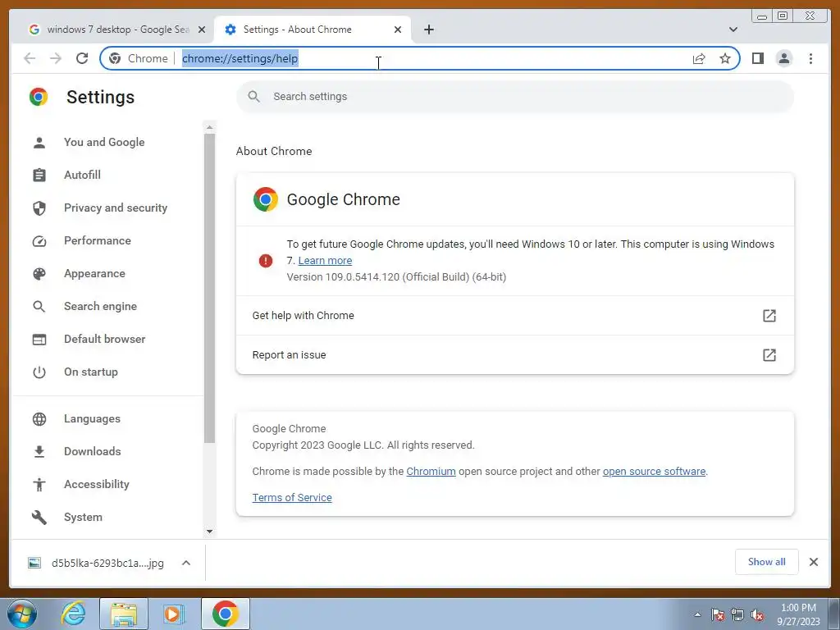The width and height of the screenshot is (840, 630).
Task: Open the profile avatar icon
Action: coord(783,58)
